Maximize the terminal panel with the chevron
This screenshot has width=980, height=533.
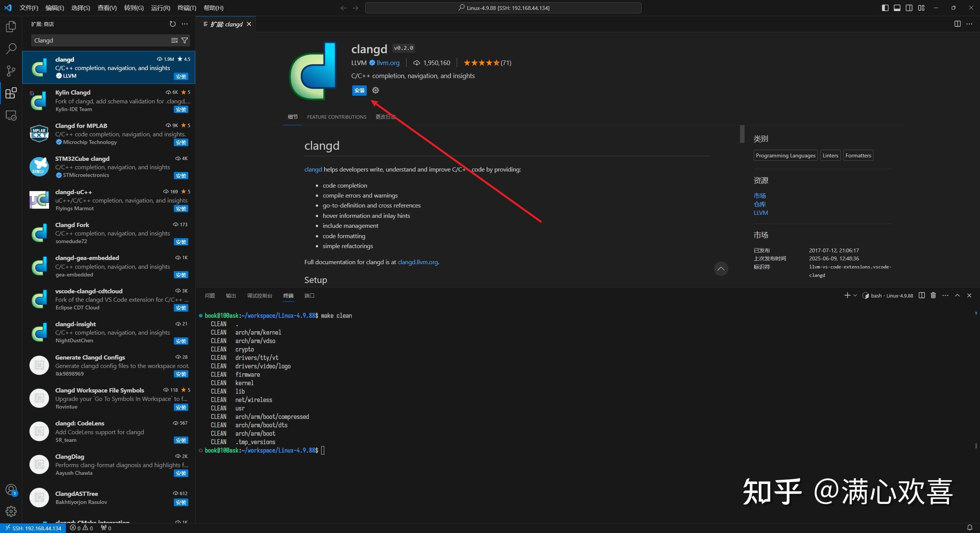pyautogui.click(x=957, y=295)
